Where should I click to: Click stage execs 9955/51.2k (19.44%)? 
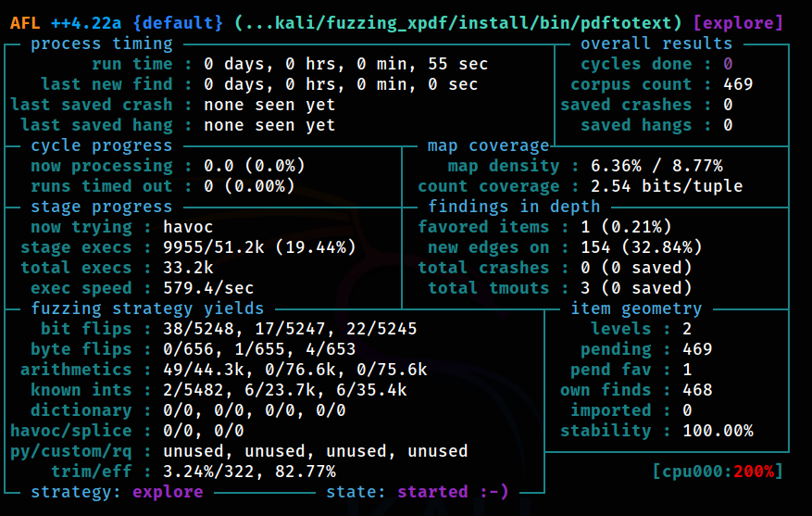click(259, 247)
